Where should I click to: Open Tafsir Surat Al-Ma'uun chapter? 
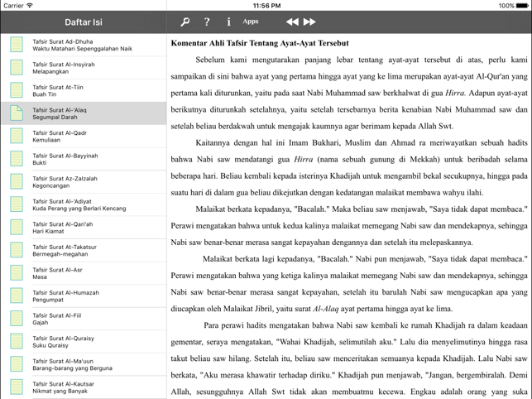pos(83,364)
